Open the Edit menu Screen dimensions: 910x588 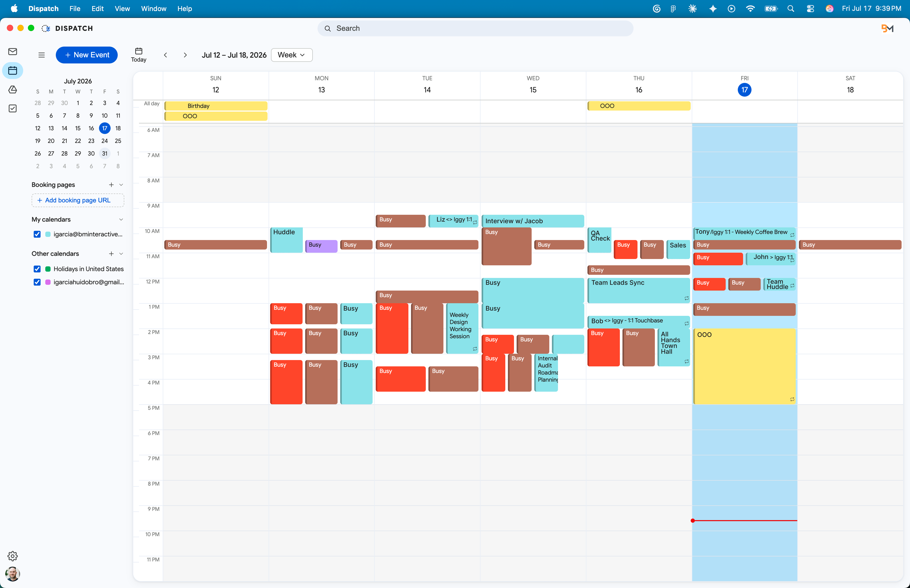pyautogui.click(x=97, y=8)
